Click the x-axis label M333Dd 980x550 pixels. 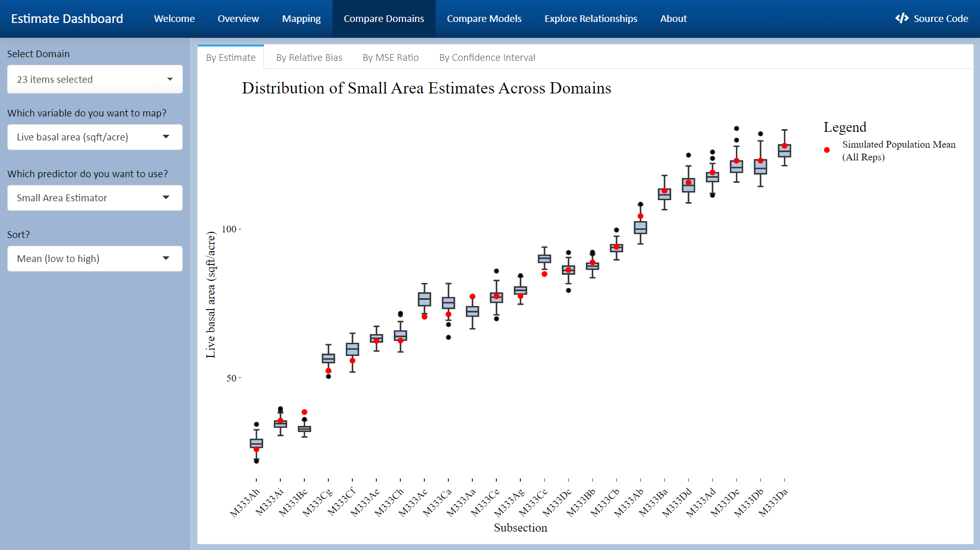(x=677, y=503)
